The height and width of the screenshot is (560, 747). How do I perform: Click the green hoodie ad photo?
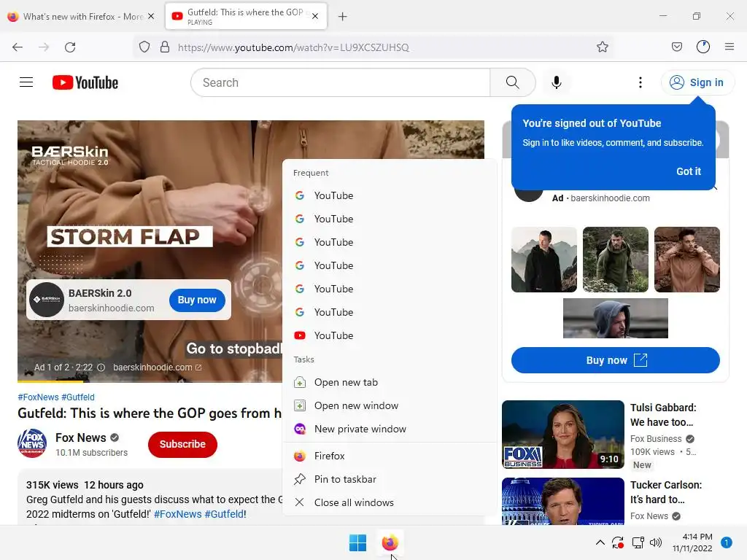pyautogui.click(x=615, y=260)
